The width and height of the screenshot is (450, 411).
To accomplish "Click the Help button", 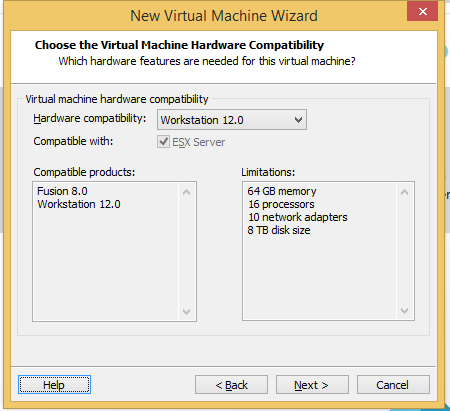I will [x=54, y=385].
